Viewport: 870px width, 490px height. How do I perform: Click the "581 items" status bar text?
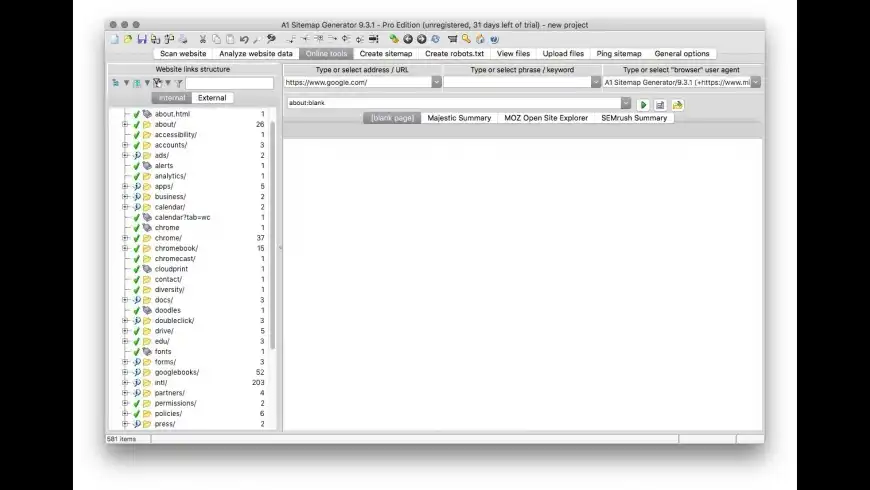(x=122, y=439)
